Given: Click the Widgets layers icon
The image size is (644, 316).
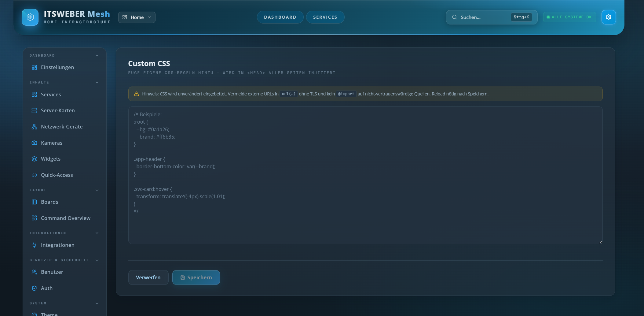Looking at the screenshot, I should pyautogui.click(x=34, y=159).
